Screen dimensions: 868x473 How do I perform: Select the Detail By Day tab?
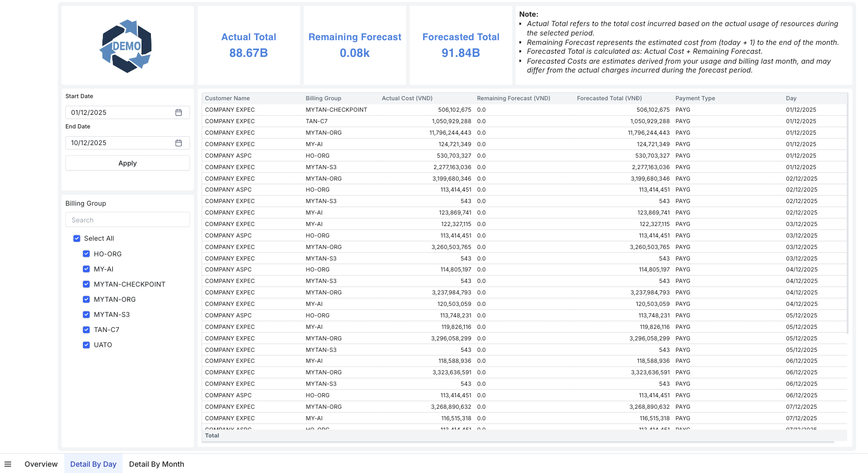point(93,464)
